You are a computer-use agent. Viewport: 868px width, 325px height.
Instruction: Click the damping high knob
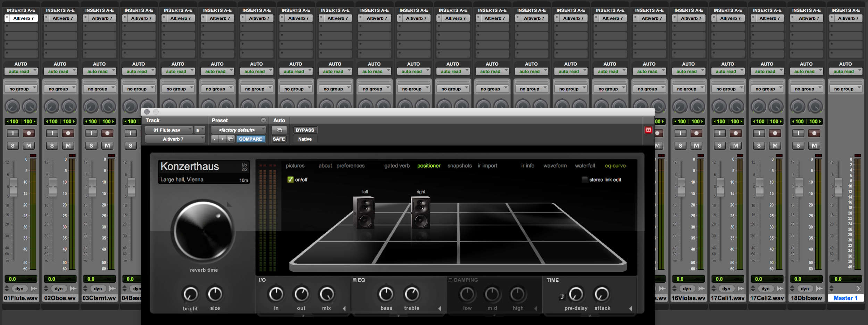pyautogui.click(x=518, y=294)
